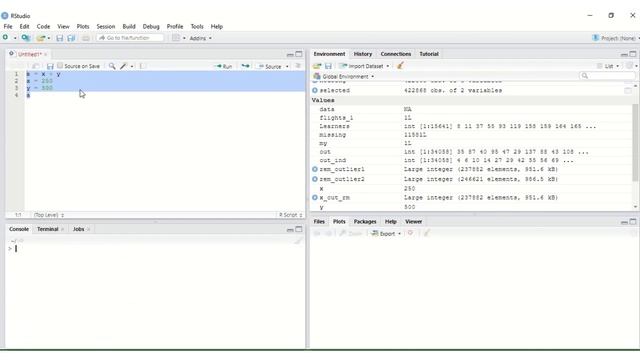This screenshot has width=640, height=360.
Task: Re-run previous code region icon
Action: [245, 66]
